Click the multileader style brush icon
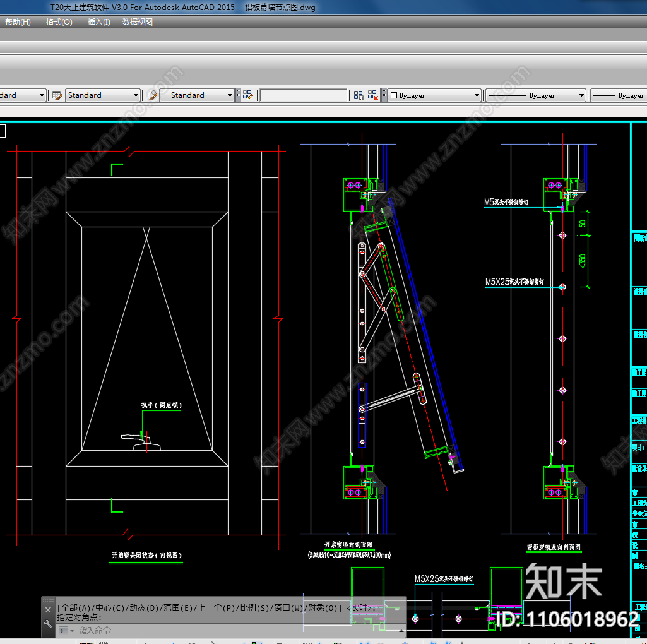The height and width of the screenshot is (644, 647). (152, 95)
